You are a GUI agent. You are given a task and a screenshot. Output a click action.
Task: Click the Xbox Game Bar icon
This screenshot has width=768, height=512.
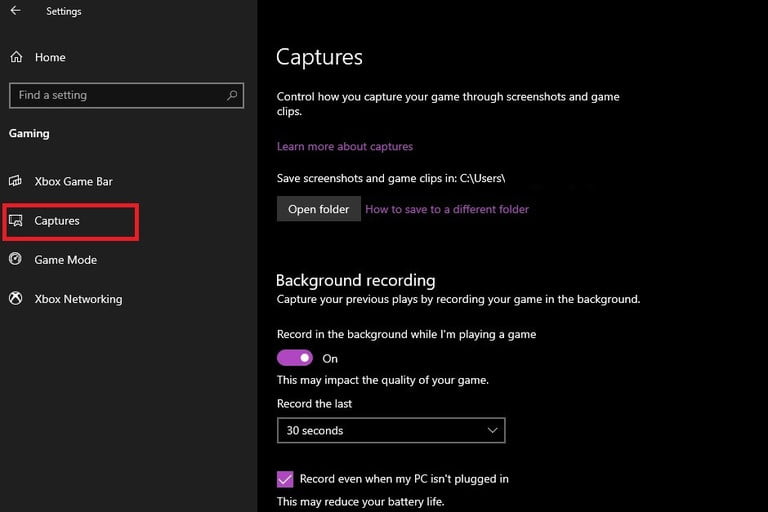[15, 181]
